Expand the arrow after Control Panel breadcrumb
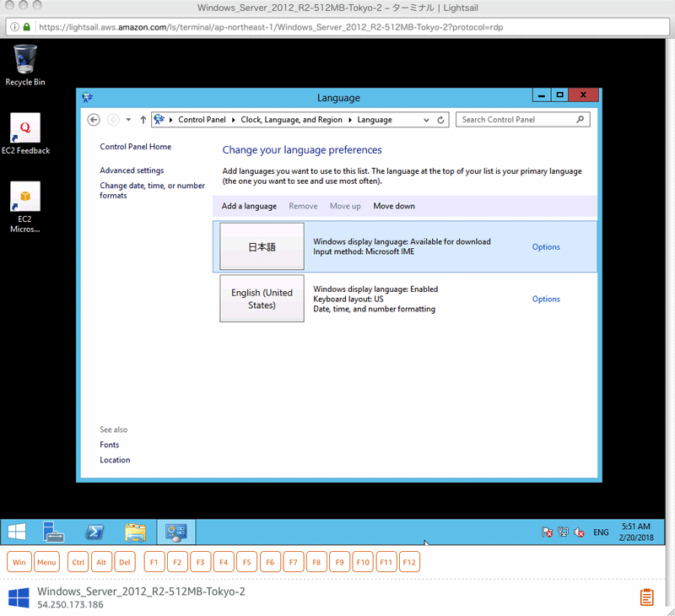Viewport: 675px width, 616px height. point(234,120)
